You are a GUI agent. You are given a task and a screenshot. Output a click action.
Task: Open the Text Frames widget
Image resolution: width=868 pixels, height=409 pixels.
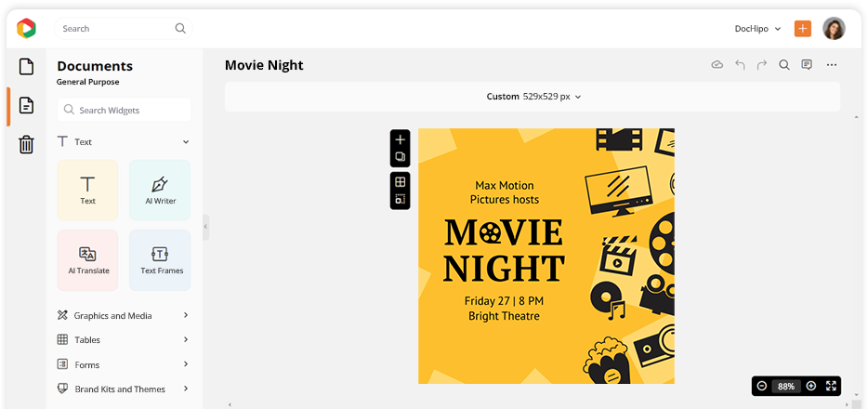click(x=160, y=260)
